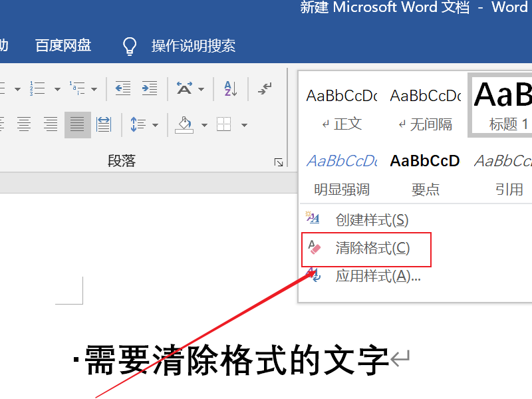Expand the Multilevel List dropdown

(93, 88)
